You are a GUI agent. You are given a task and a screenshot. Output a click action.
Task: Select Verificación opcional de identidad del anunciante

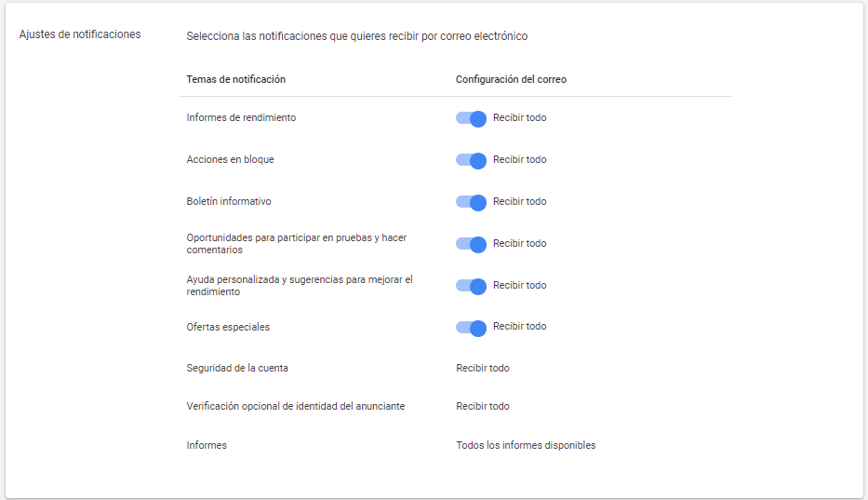[x=295, y=406]
